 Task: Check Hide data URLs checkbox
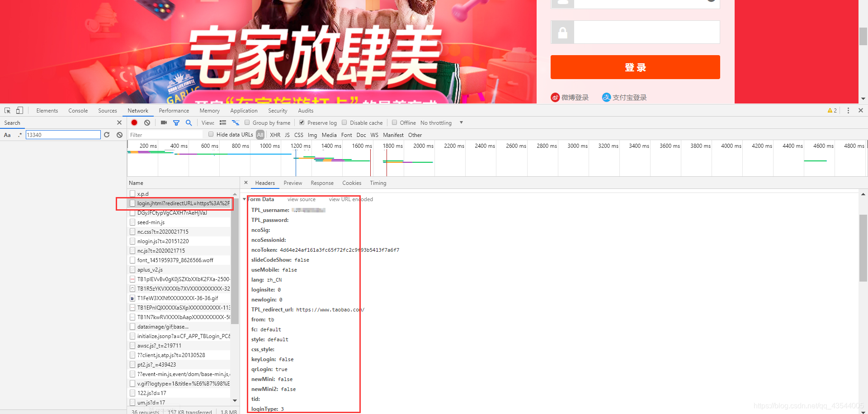(211, 134)
